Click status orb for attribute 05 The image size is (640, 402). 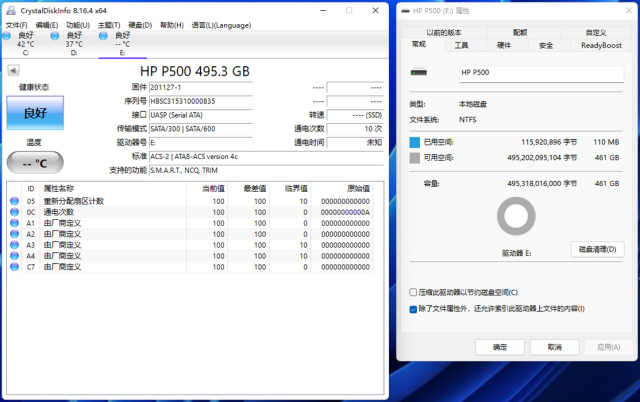click(x=14, y=201)
